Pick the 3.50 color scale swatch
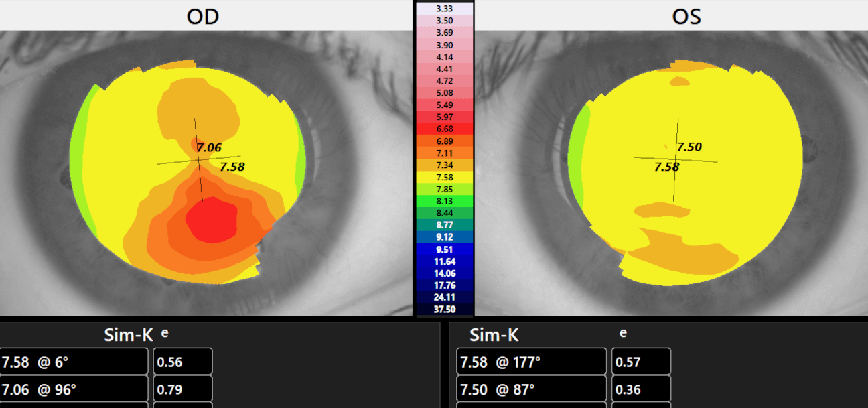 (x=444, y=21)
